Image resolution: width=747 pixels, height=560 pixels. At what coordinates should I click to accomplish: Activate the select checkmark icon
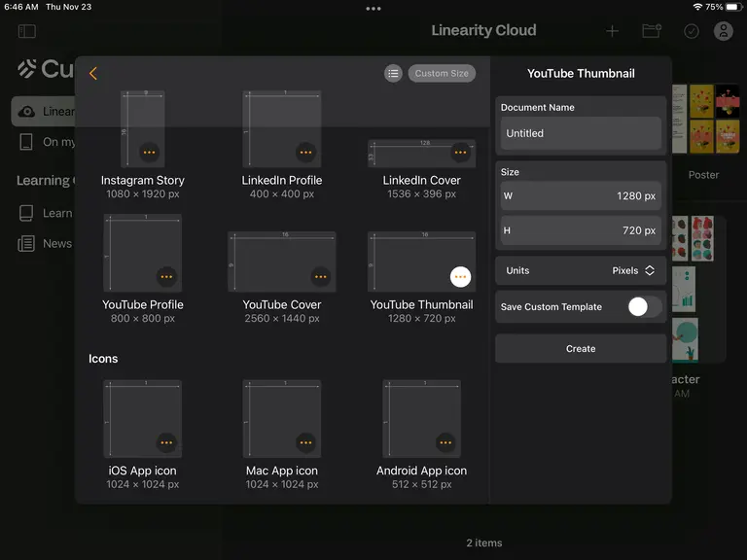[692, 31]
